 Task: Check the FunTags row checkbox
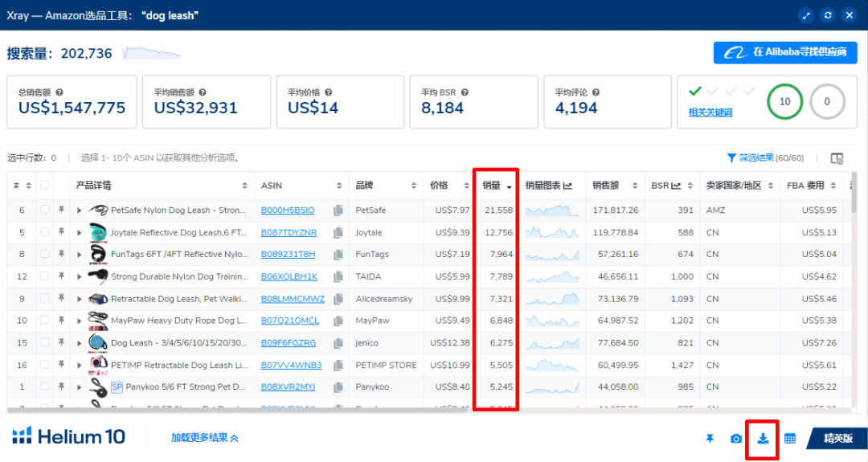[x=44, y=254]
